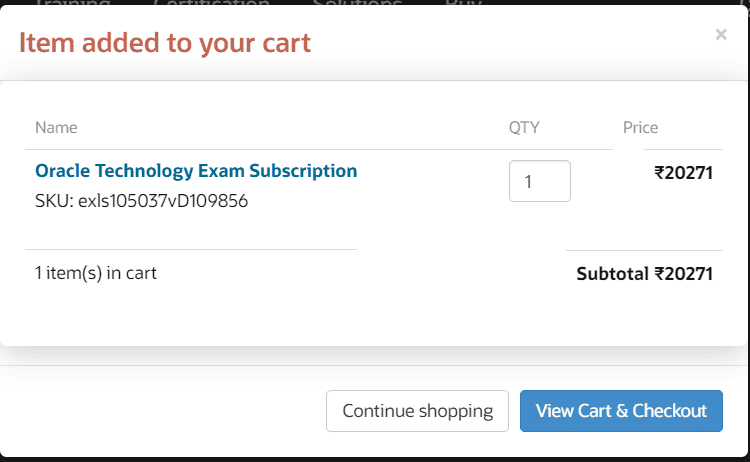The width and height of the screenshot is (750, 462).
Task: Click the 'SKU:' label under the product name
Action: [54, 201]
